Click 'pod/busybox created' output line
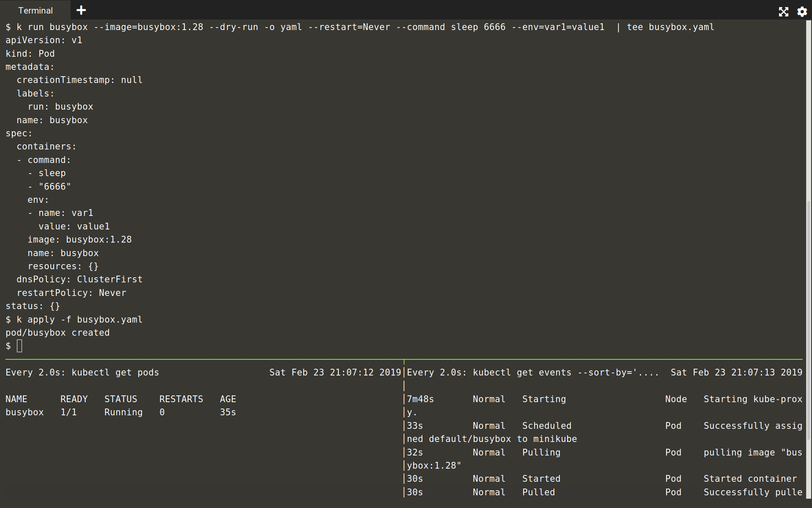 click(x=58, y=333)
